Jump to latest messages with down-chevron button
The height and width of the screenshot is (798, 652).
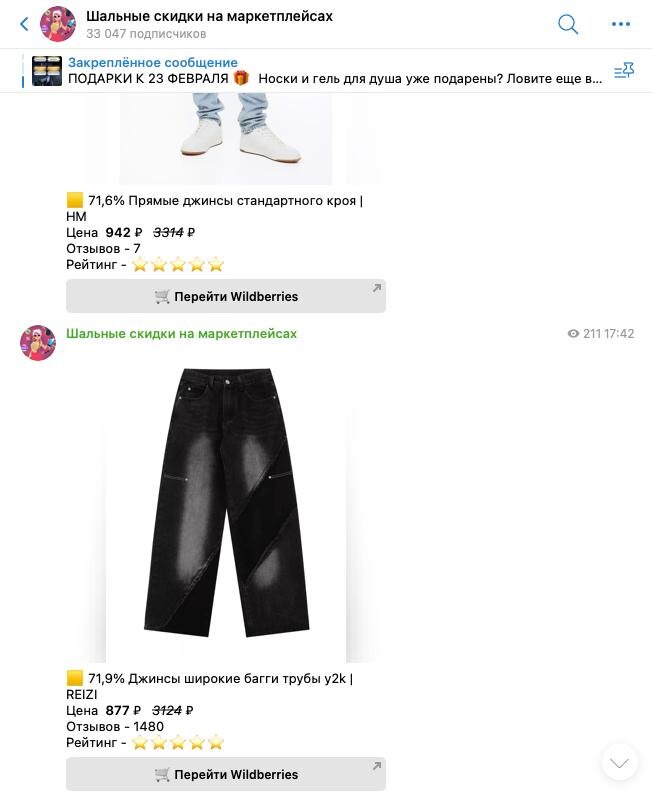[619, 762]
